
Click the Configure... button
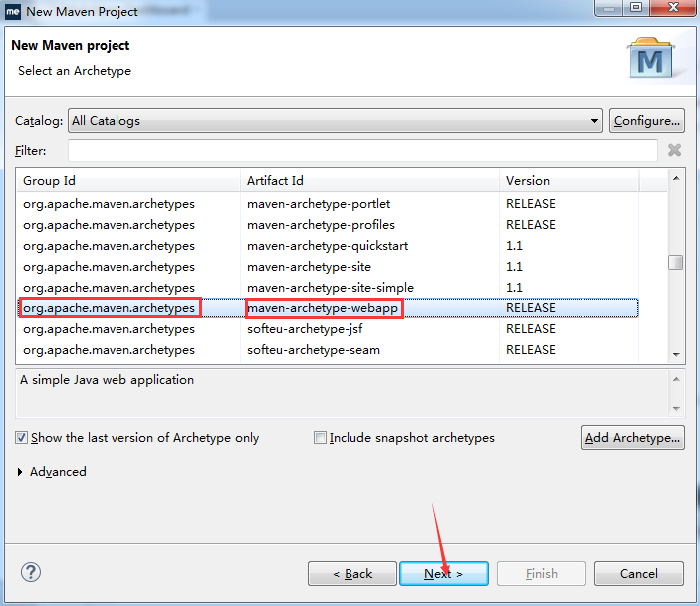[x=647, y=121]
